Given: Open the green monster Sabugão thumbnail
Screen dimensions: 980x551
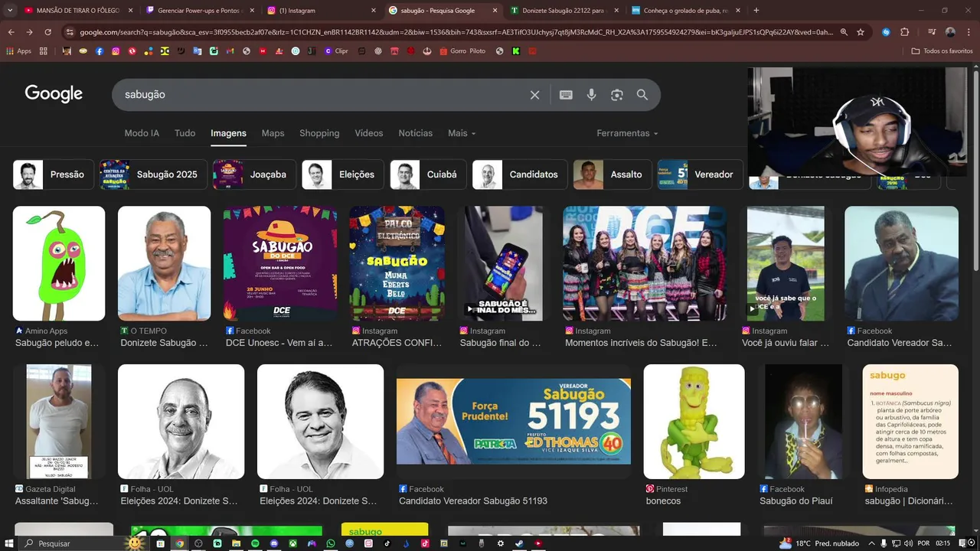Looking at the screenshot, I should click(59, 263).
